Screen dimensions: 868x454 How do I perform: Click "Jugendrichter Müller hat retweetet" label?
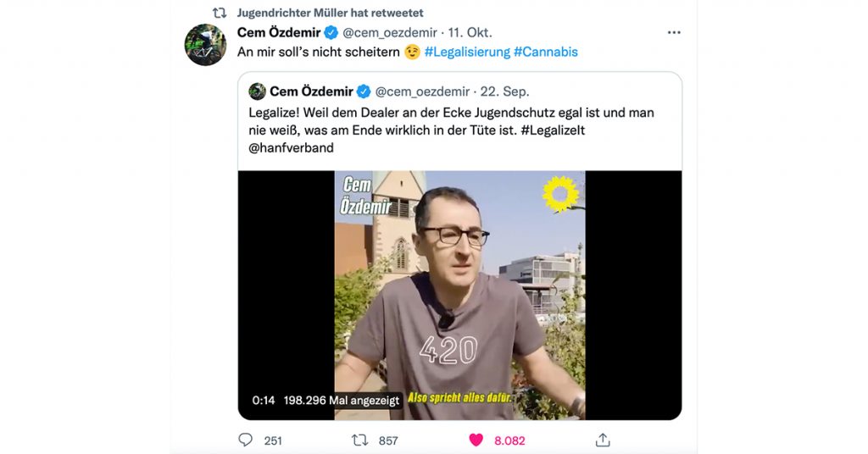[330, 13]
